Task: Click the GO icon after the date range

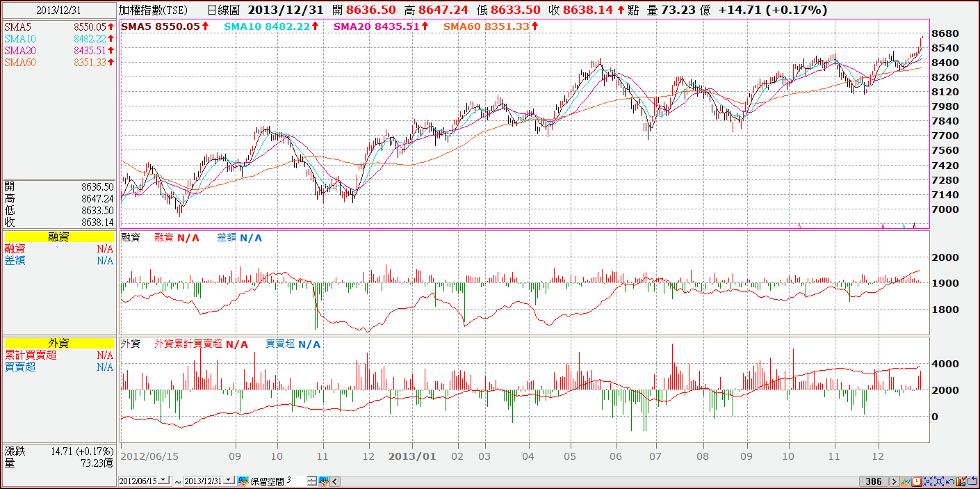Action: pyautogui.click(x=243, y=481)
